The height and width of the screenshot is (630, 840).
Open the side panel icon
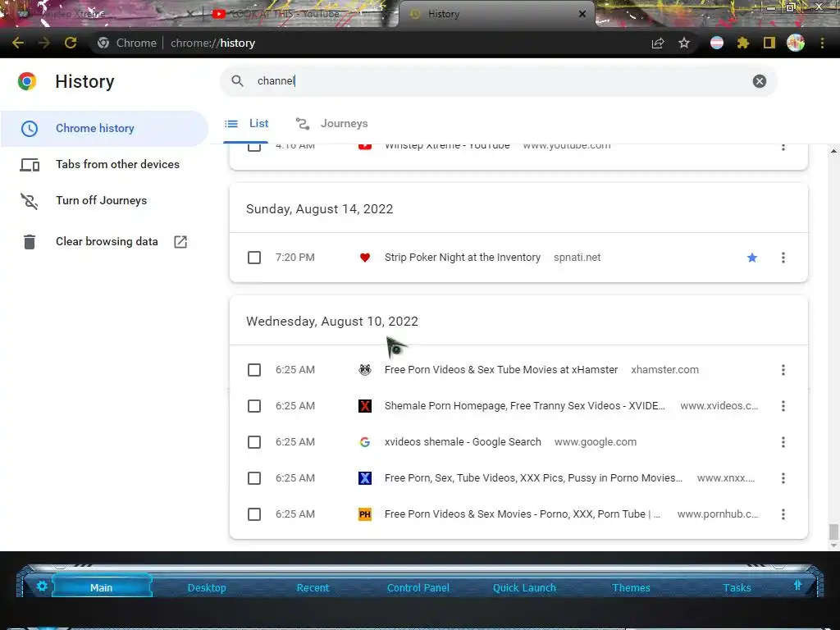pos(769,43)
